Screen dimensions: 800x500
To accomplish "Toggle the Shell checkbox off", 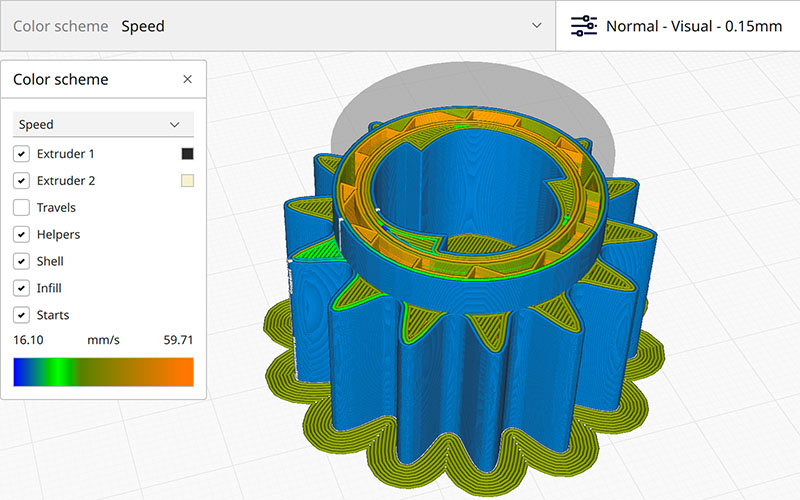I will [x=21, y=261].
